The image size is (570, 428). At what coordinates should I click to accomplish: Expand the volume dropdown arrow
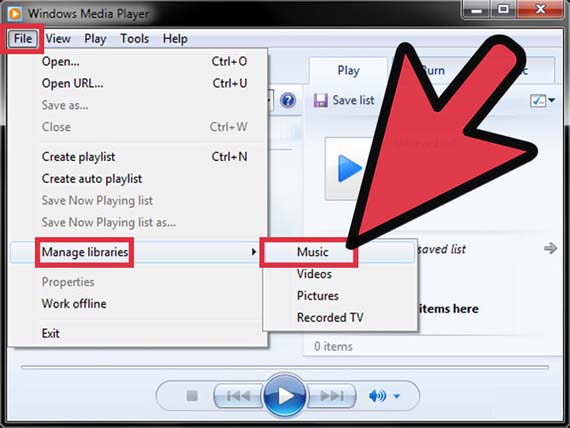click(397, 396)
